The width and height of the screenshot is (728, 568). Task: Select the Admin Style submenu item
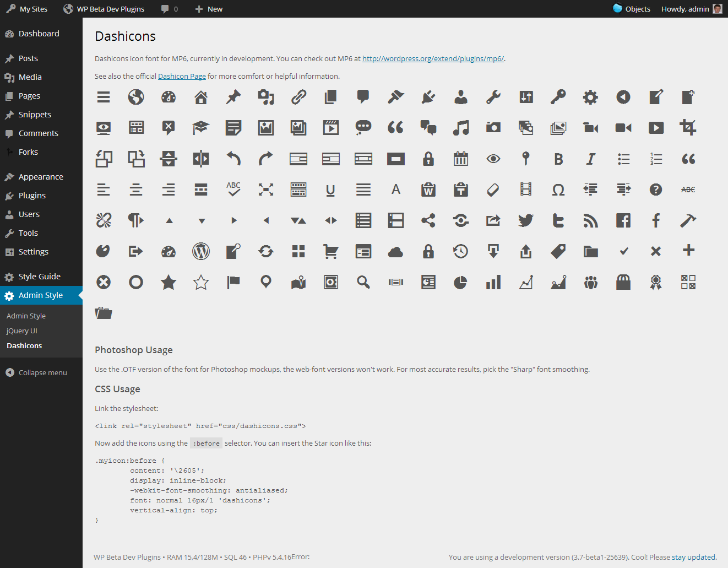pos(26,316)
